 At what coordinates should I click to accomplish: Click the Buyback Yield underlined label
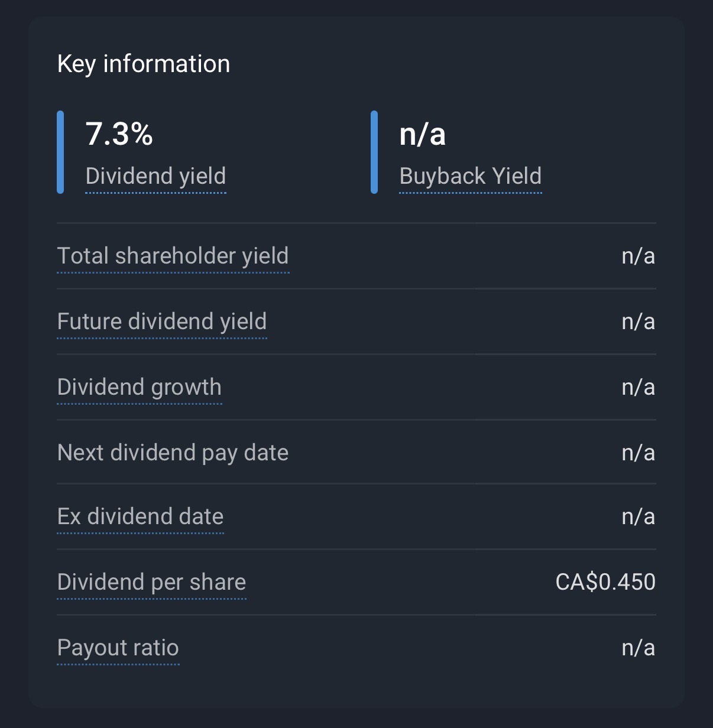[470, 176]
